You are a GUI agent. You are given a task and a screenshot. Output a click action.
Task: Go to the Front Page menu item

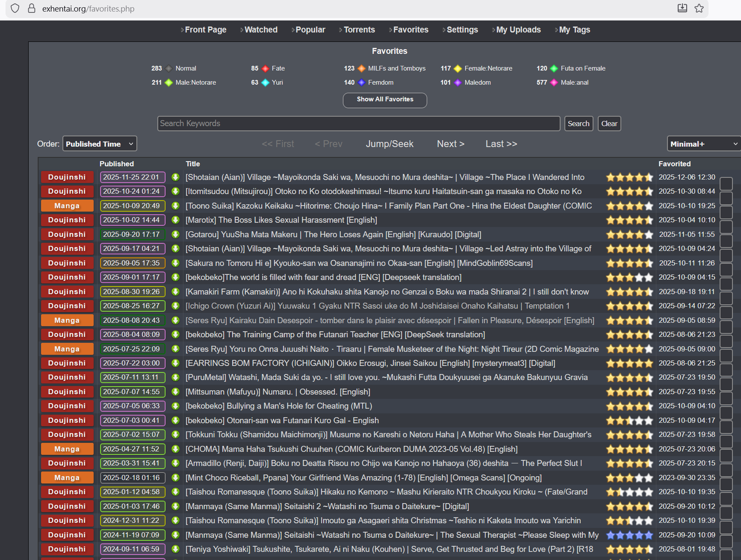(x=206, y=29)
